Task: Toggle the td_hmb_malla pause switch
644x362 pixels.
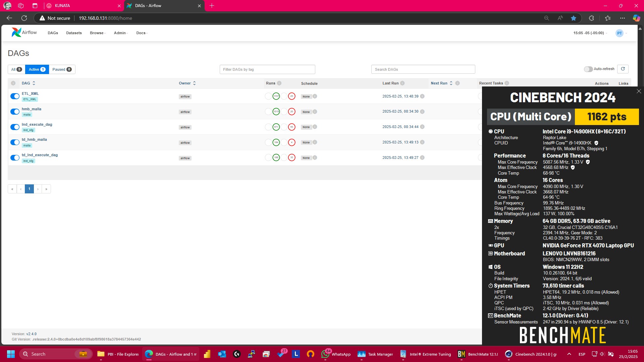Action: 15,142
